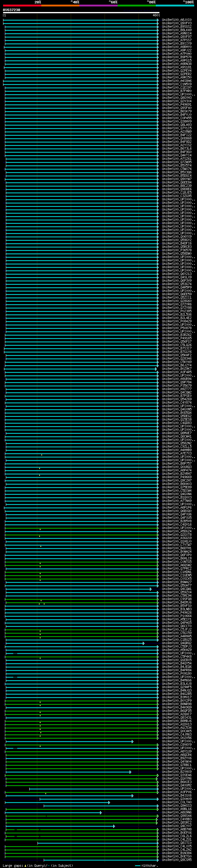
Task: Click the orange ~40% identity legend bar
Action: tap(60, 6)
